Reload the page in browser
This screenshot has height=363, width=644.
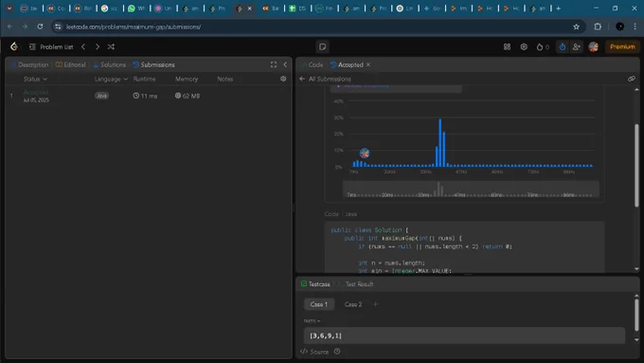click(x=40, y=27)
